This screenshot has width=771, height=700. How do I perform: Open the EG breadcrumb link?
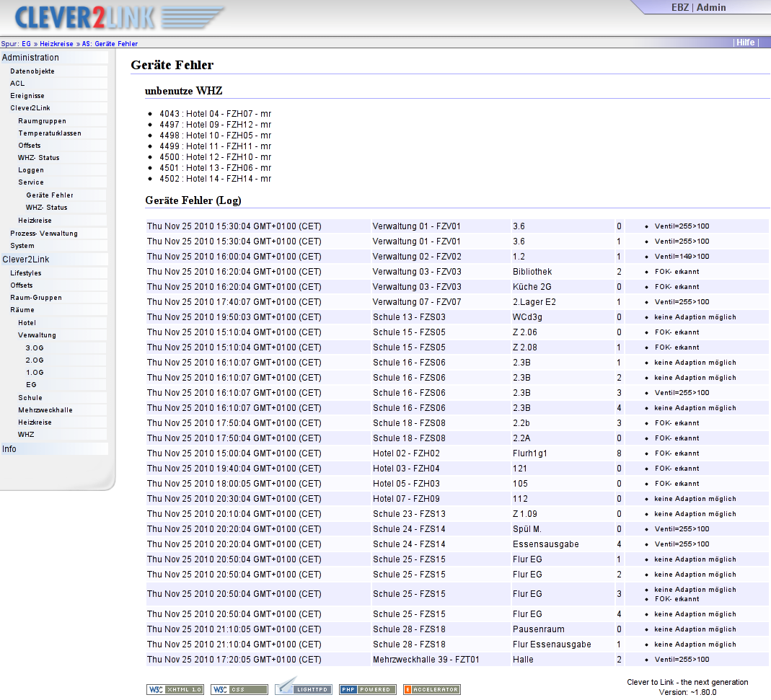click(x=26, y=44)
